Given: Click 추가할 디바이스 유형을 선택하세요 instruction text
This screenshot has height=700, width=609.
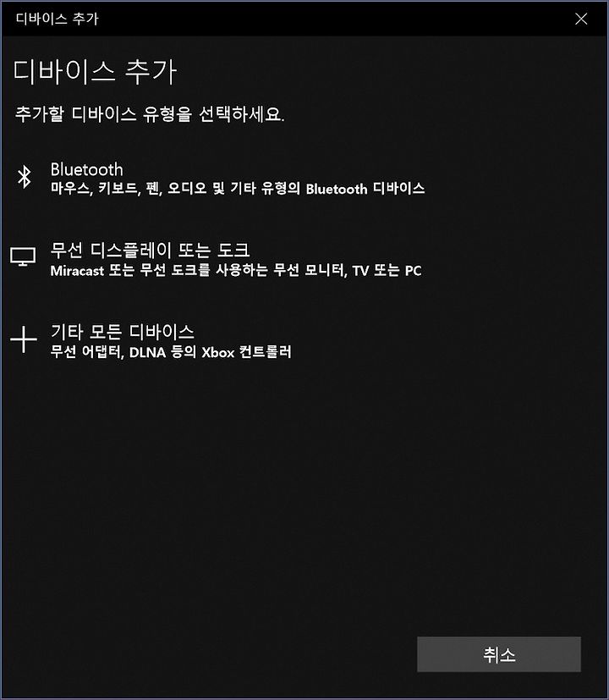Looking at the screenshot, I should pyautogui.click(x=150, y=113).
